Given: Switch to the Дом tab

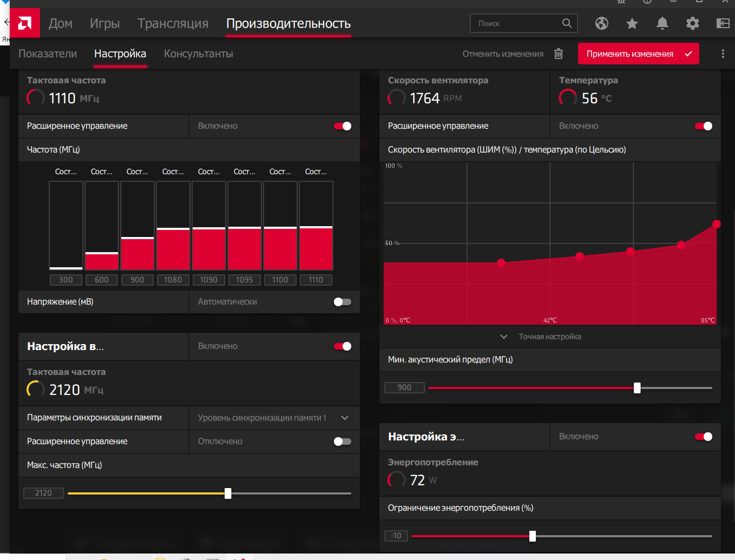Looking at the screenshot, I should pos(61,23).
